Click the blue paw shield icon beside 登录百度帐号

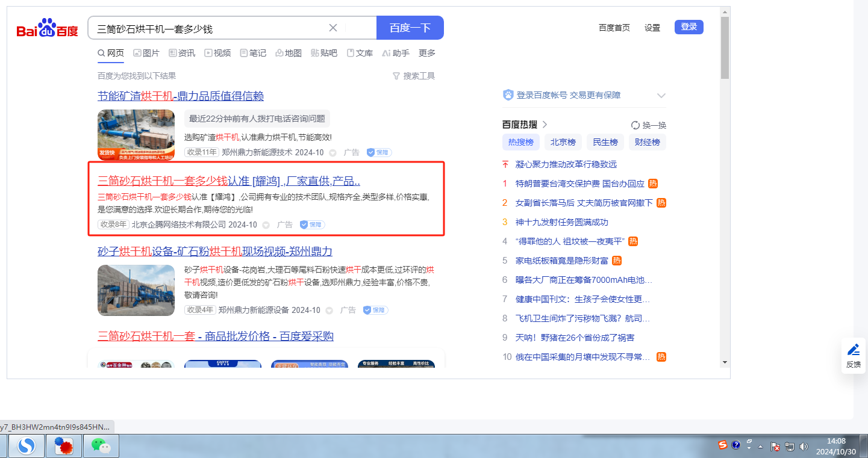(508, 95)
